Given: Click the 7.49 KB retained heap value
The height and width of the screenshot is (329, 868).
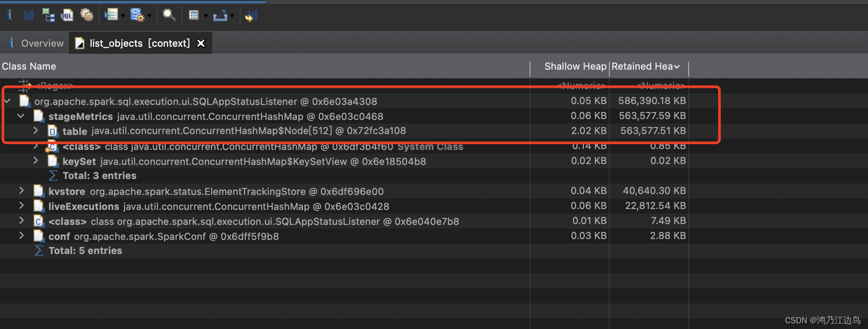Looking at the screenshot, I should [x=668, y=221].
